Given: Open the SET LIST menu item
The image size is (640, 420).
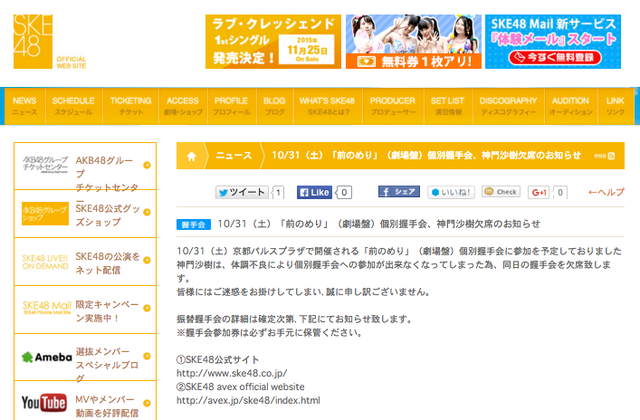Looking at the screenshot, I should [x=448, y=106].
